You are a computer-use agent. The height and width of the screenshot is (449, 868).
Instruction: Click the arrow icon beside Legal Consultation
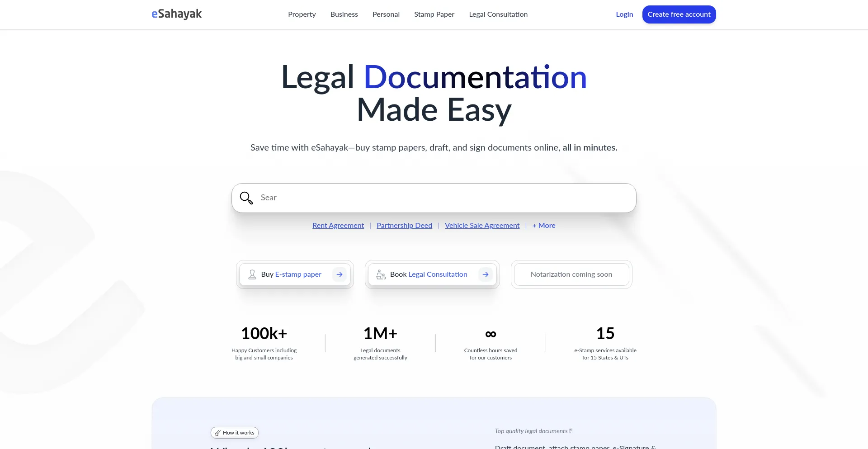pos(486,274)
